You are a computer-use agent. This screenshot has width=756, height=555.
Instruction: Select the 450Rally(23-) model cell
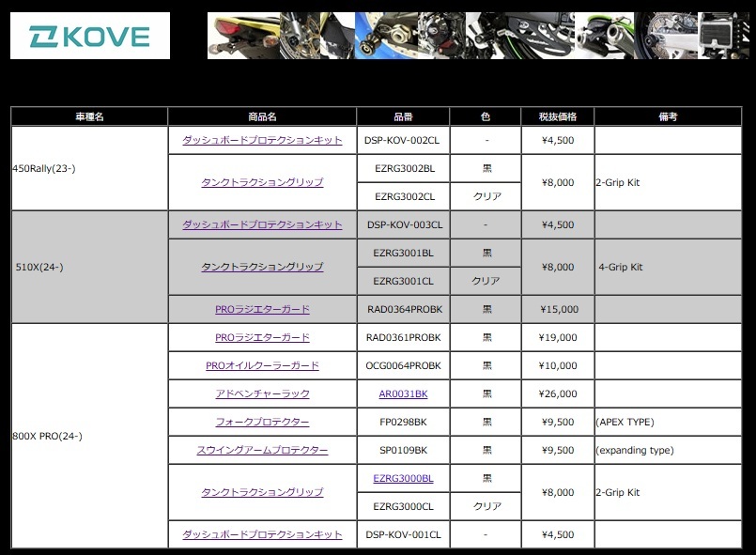click(89, 168)
